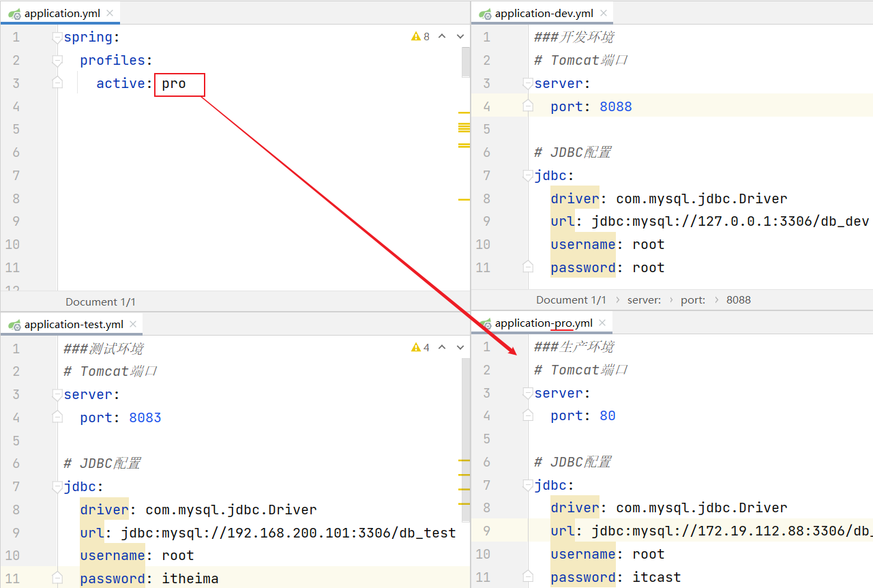Close the application-dev.yml tab
873x588 pixels.
tap(603, 14)
